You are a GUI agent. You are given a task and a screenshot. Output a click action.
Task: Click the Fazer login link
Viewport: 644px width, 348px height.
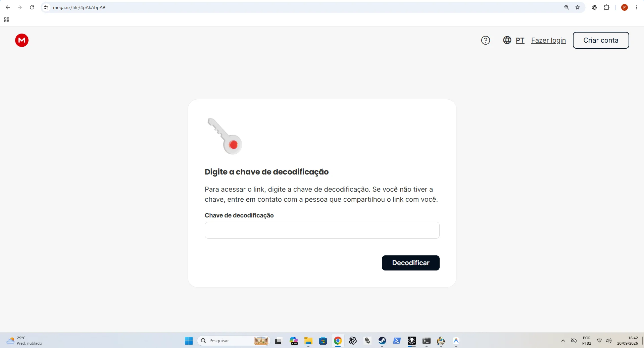tap(548, 40)
